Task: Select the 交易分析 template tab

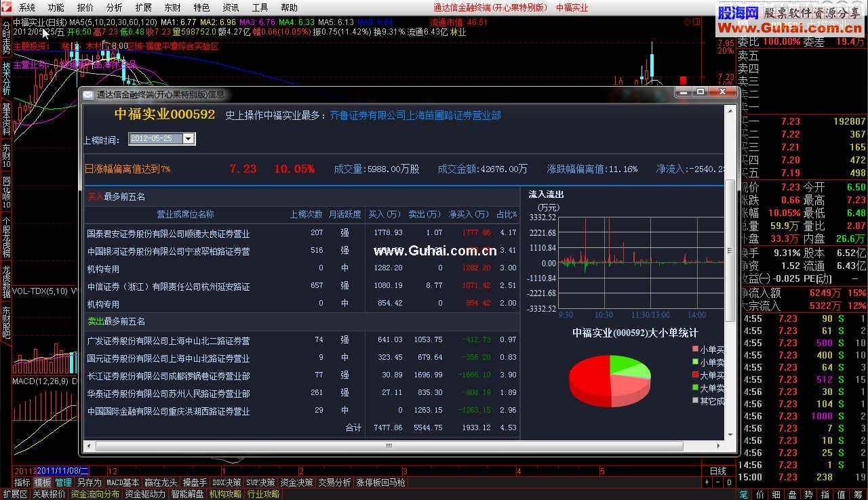Action: 334,482
